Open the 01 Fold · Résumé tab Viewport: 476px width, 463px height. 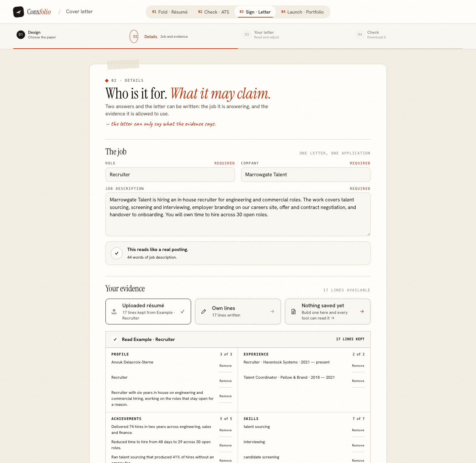(170, 12)
